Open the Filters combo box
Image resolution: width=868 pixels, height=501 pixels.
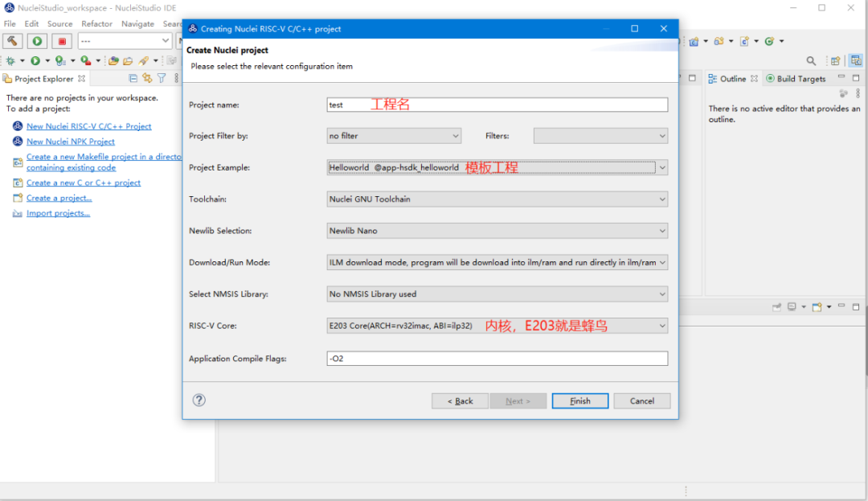(600, 136)
